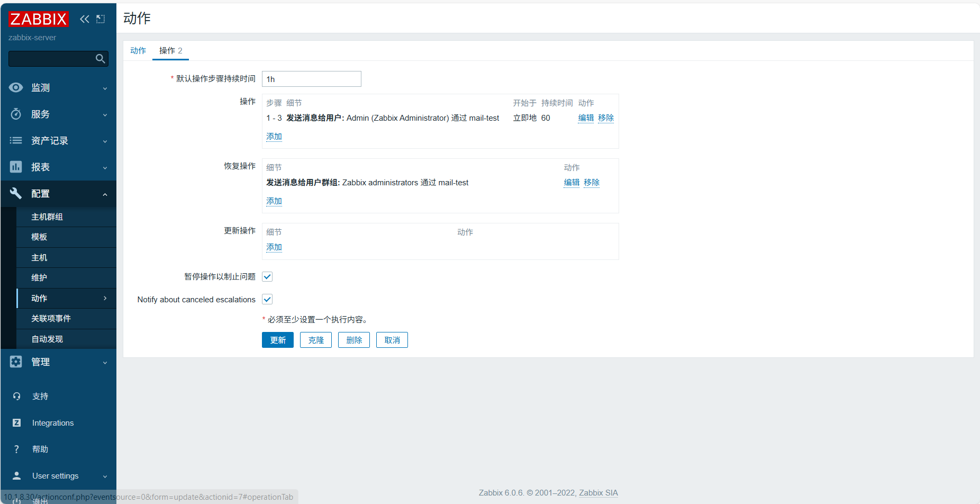Click the search magnifier icon

coord(100,59)
